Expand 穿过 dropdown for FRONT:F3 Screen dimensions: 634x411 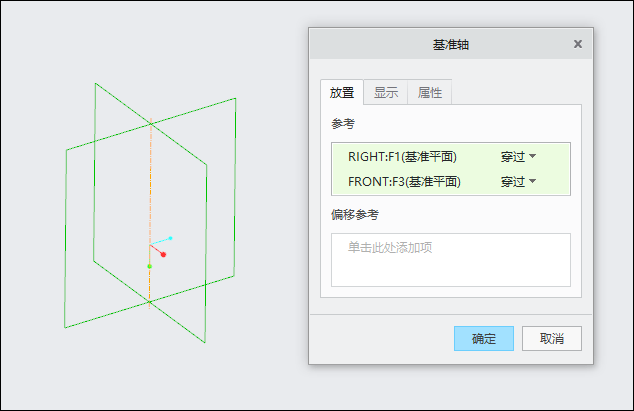click(x=518, y=182)
